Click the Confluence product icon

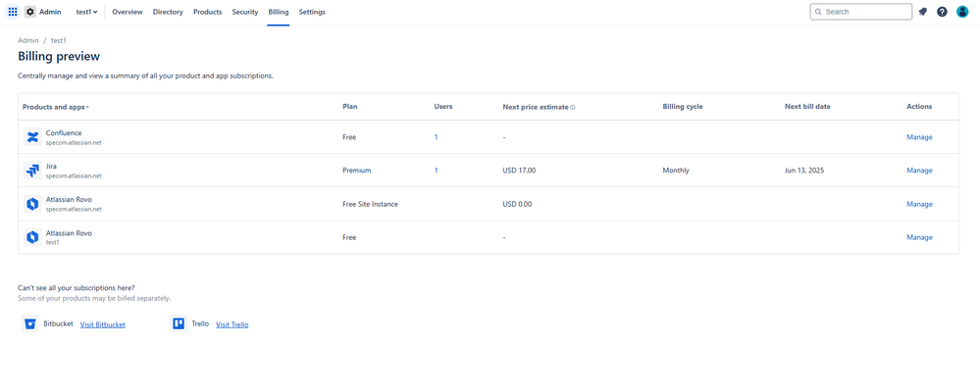[32, 137]
